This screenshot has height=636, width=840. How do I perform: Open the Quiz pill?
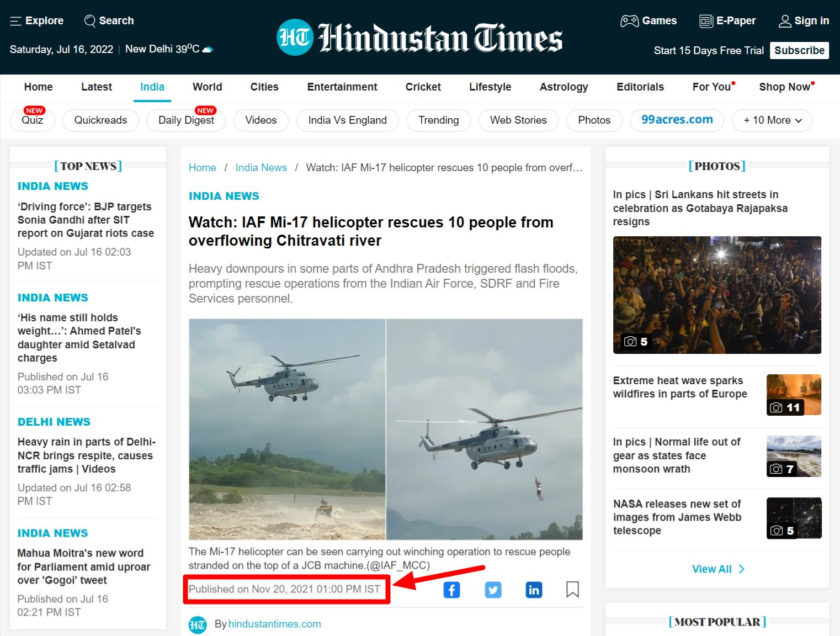point(33,120)
